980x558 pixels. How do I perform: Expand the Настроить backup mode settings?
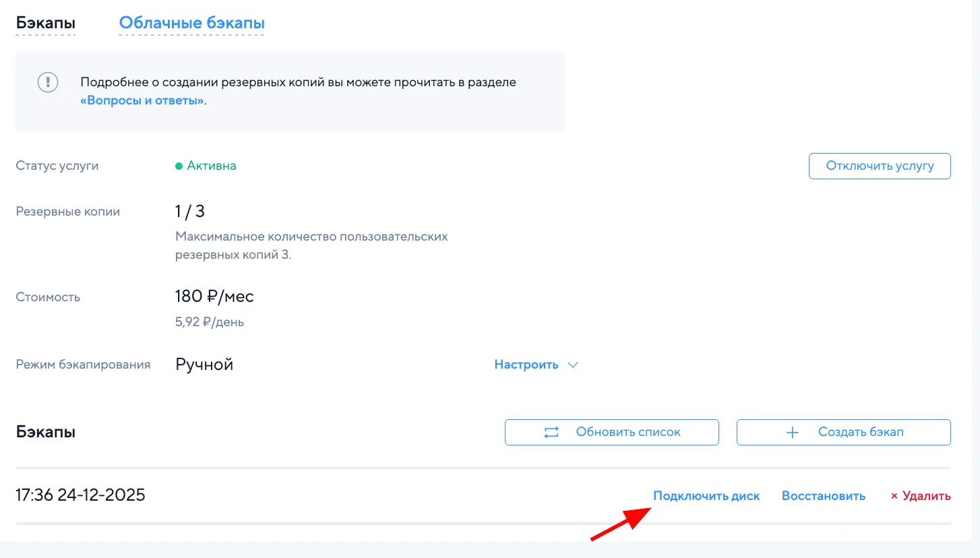click(x=526, y=365)
